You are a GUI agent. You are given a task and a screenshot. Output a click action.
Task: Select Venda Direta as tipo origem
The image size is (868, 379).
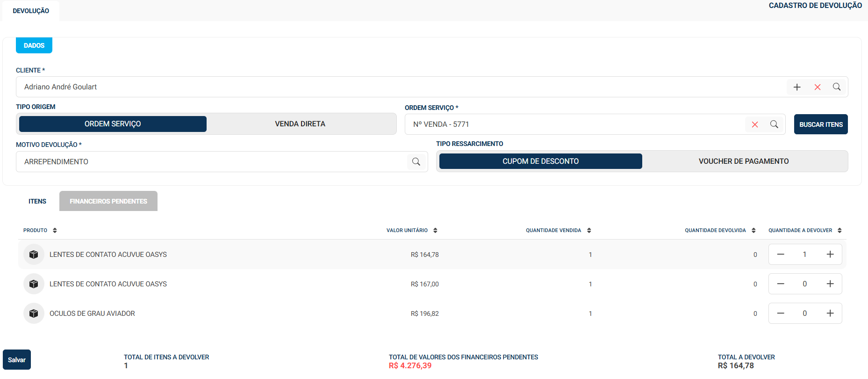click(x=300, y=124)
